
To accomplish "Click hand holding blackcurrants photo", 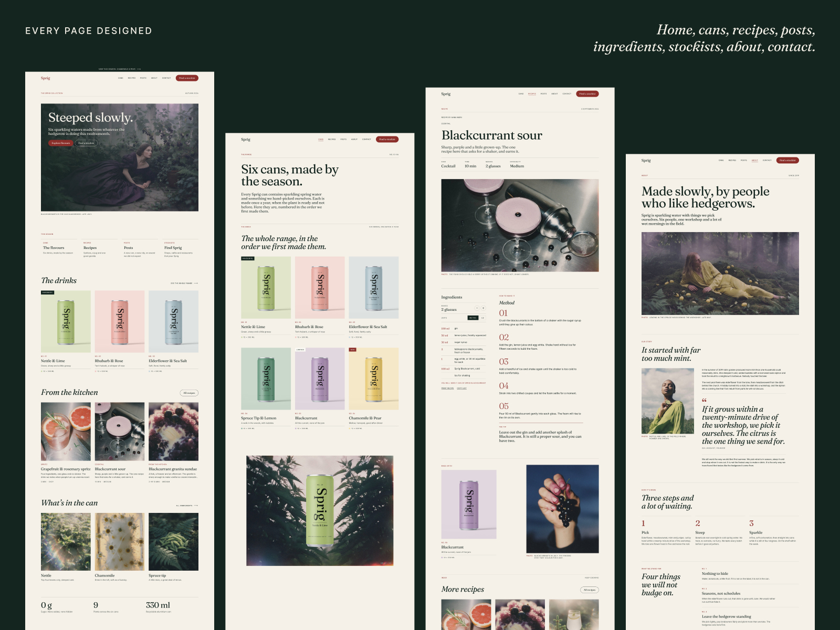I will (x=562, y=509).
